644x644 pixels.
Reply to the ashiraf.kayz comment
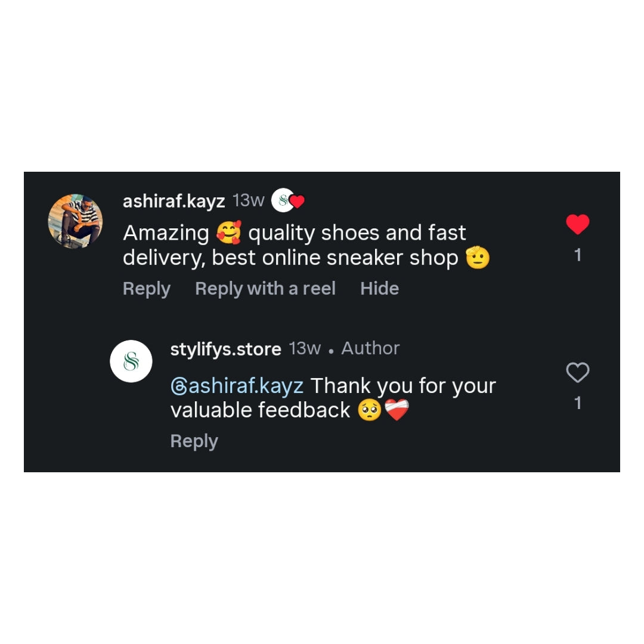[x=147, y=289]
